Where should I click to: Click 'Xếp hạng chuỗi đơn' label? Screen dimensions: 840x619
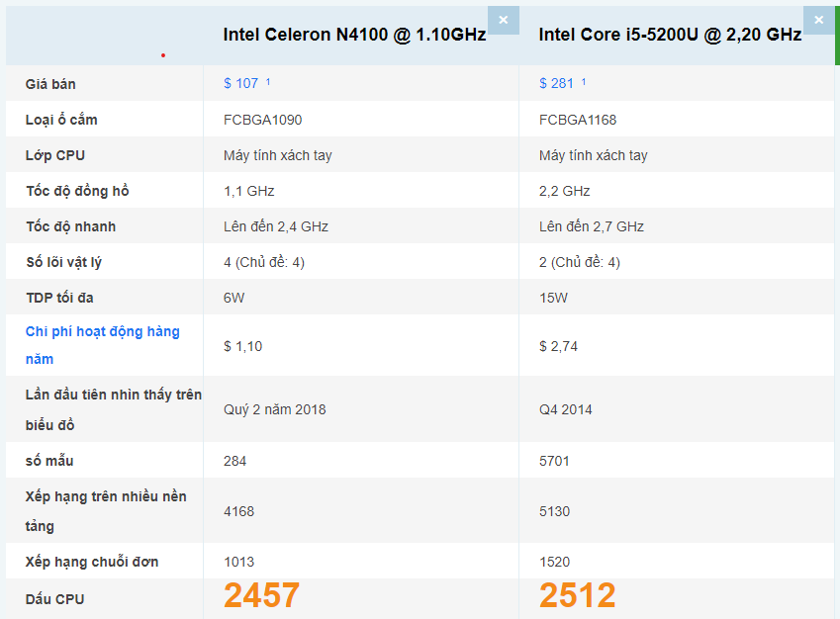pos(92,562)
